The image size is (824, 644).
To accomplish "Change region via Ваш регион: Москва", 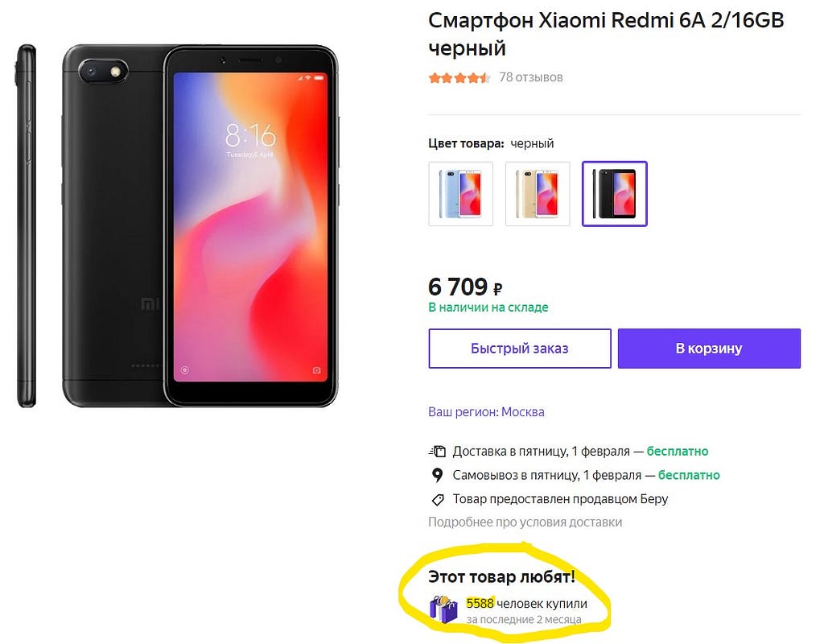I will (x=486, y=411).
